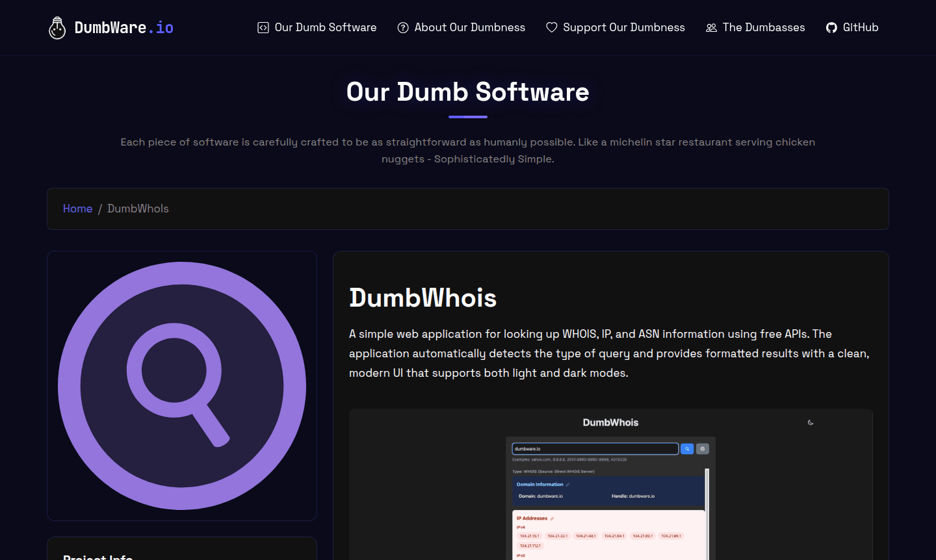Click the DumbWare light bulb logo icon
936x560 pixels.
click(x=57, y=27)
